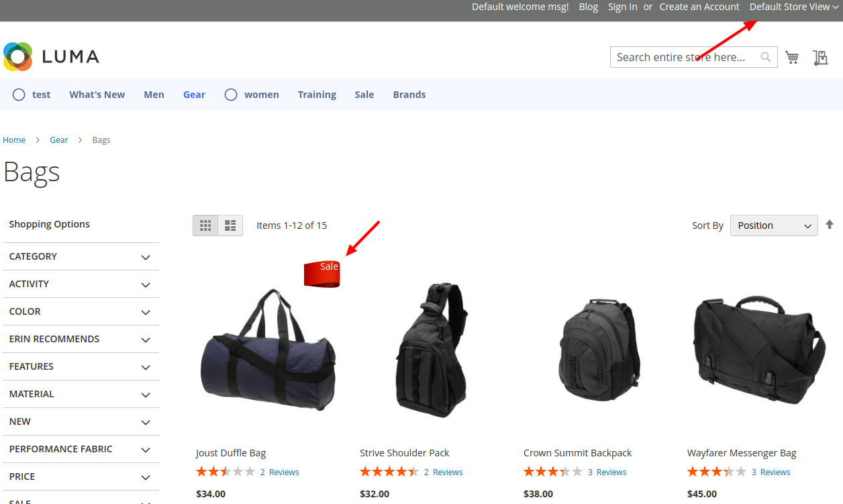This screenshot has height=504, width=843.
Task: Open Strive Shoulder Pack reviews link
Action: (443, 472)
